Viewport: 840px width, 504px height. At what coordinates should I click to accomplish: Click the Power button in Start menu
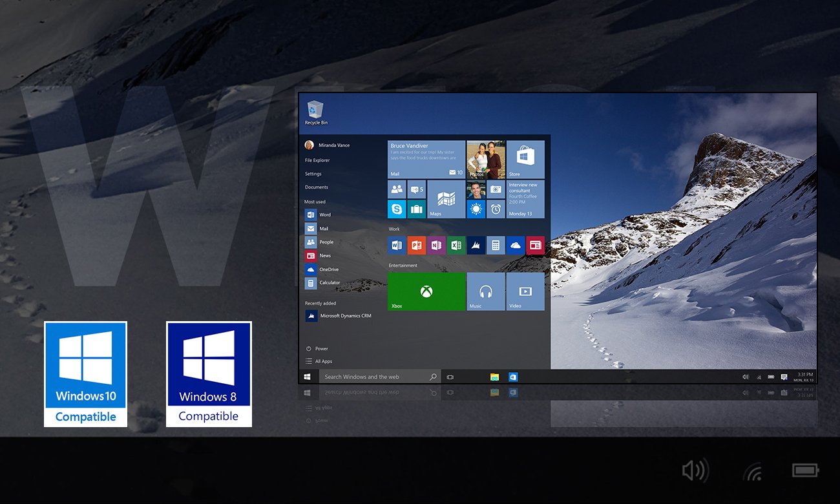point(317,348)
